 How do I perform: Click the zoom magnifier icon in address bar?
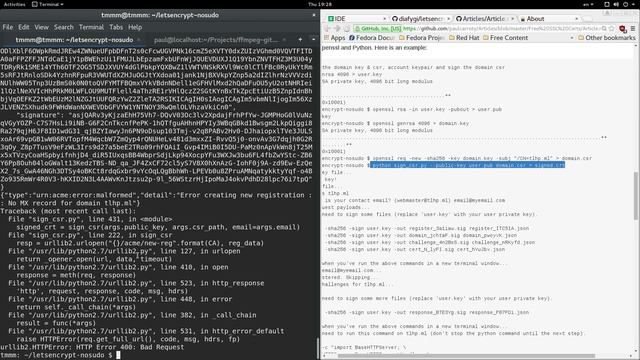[604, 29]
